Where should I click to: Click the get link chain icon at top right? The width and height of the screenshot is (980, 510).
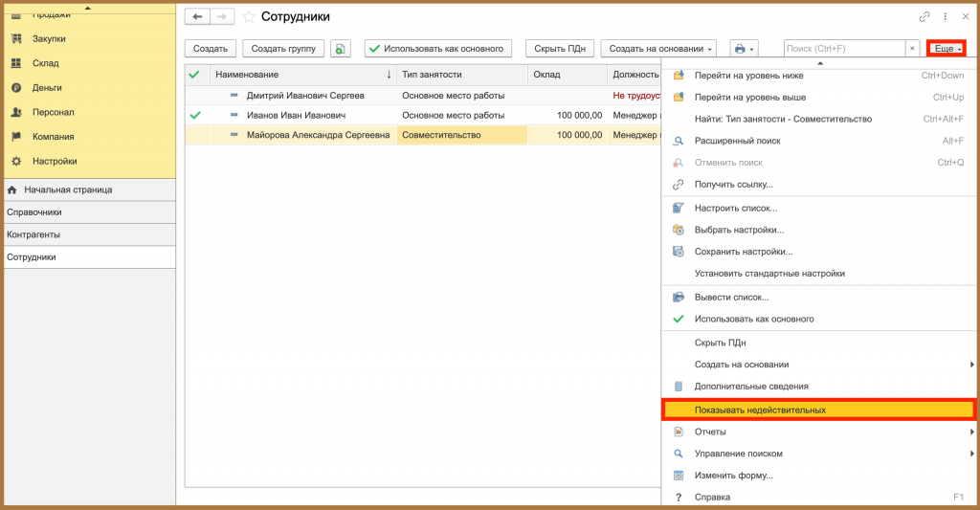(x=924, y=17)
